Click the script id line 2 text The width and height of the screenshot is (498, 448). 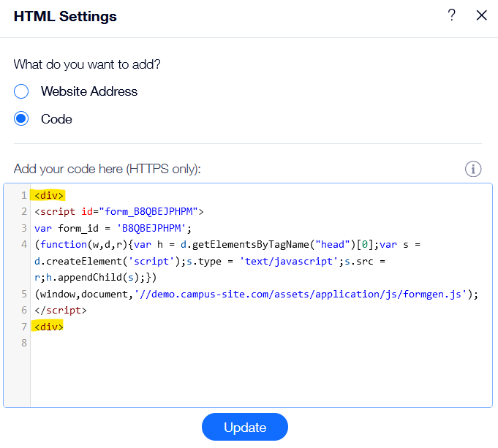(x=119, y=211)
